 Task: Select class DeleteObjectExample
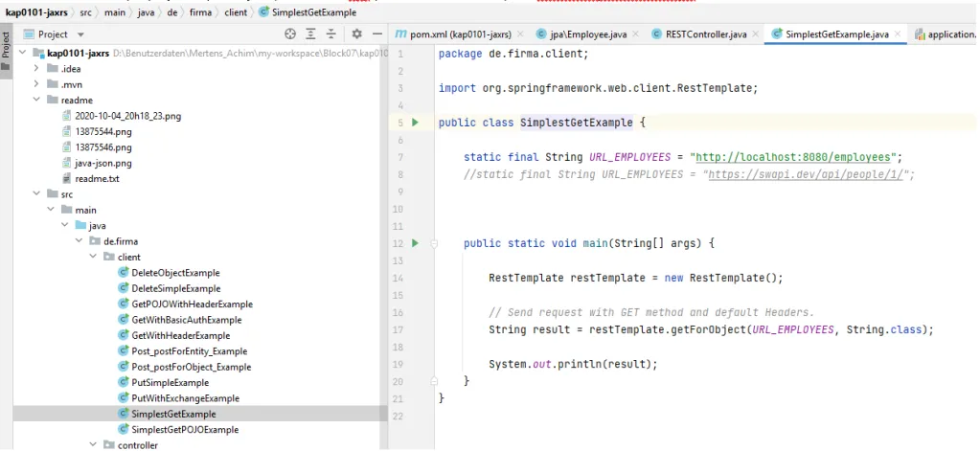(175, 273)
